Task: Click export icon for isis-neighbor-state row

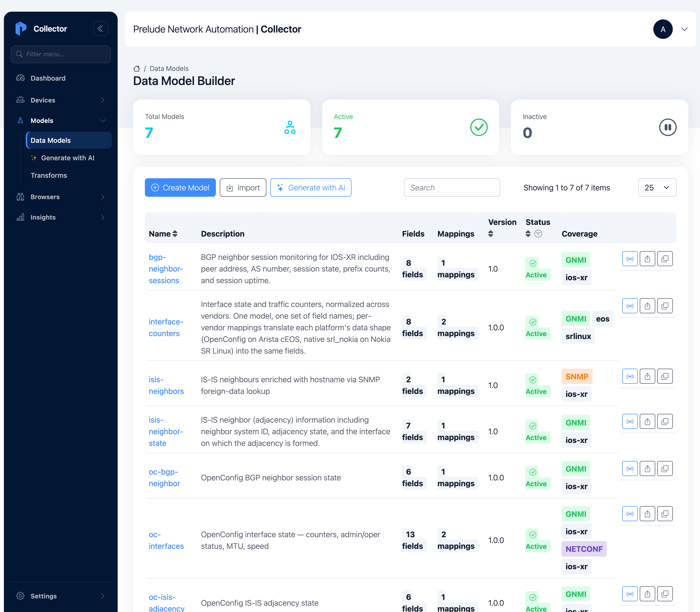Action: pos(647,422)
